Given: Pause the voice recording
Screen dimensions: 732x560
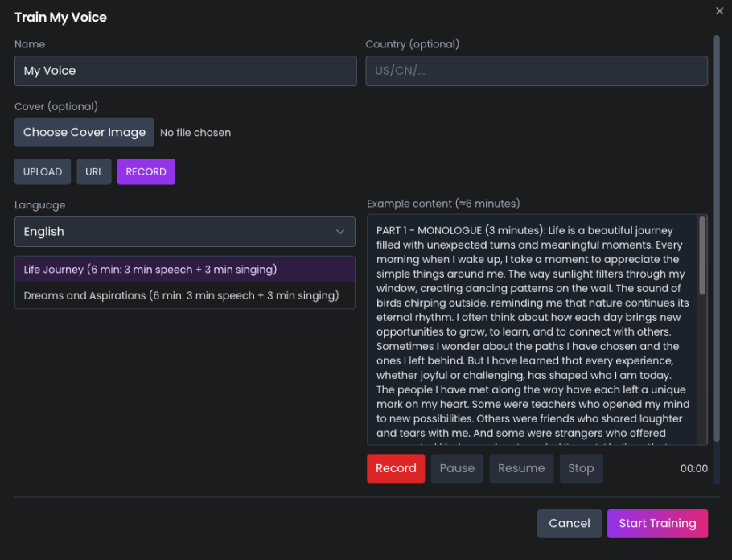Looking at the screenshot, I should click(x=457, y=468).
